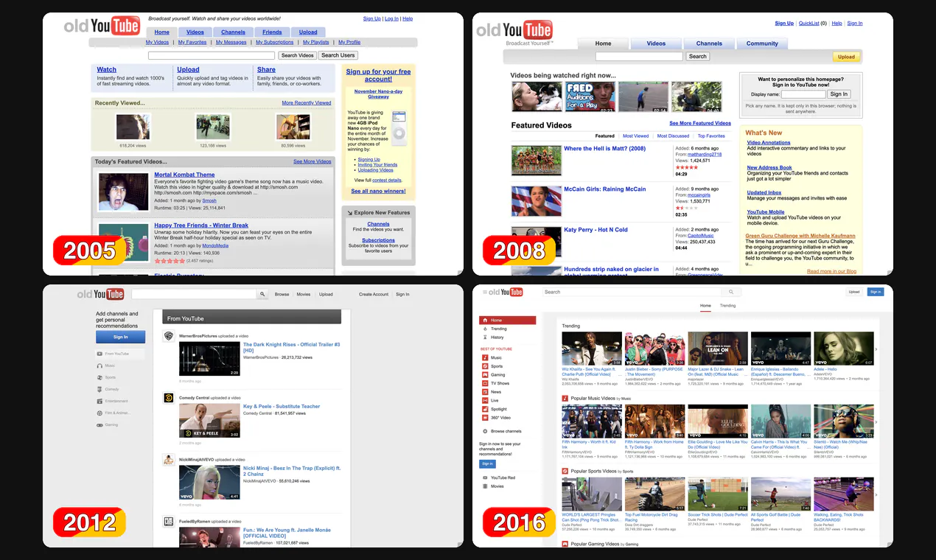Switch to the Videos tab in 2005 layout
This screenshot has width=936, height=560.
[195, 32]
